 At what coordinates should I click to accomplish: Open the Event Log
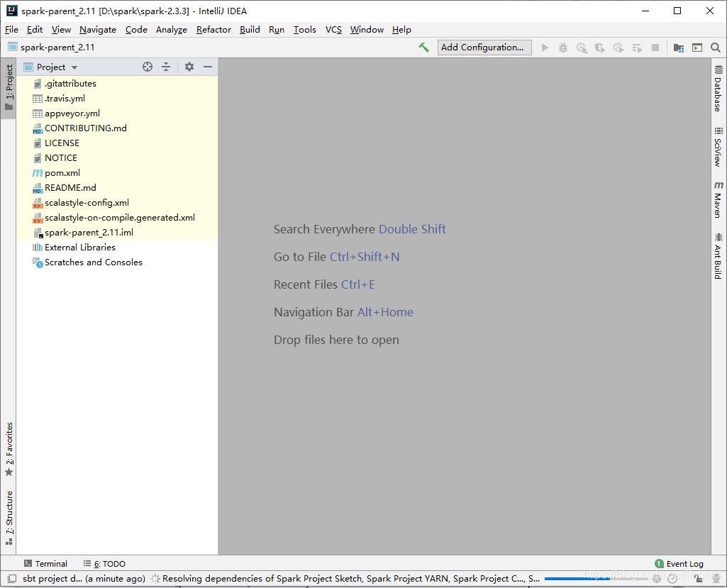(x=679, y=563)
